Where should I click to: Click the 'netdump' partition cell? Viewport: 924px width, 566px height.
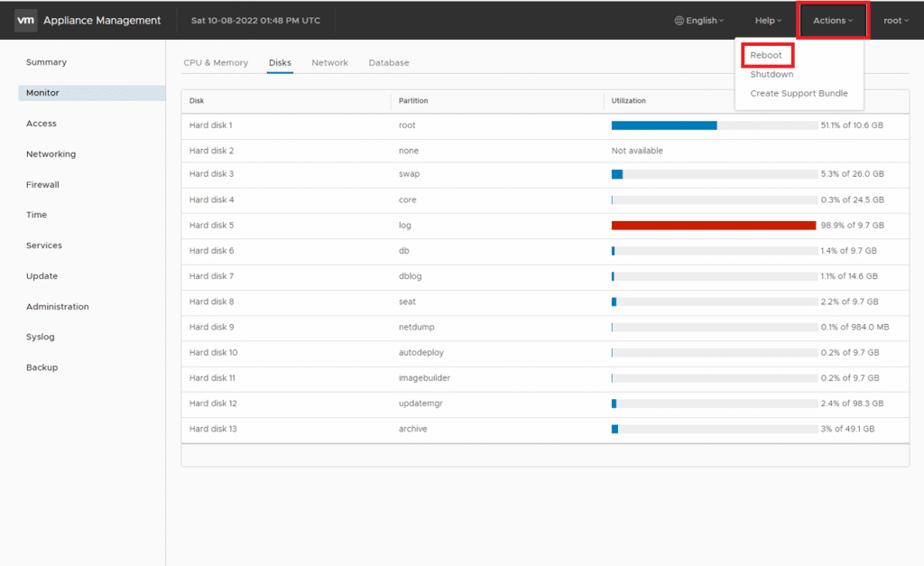pyautogui.click(x=417, y=327)
